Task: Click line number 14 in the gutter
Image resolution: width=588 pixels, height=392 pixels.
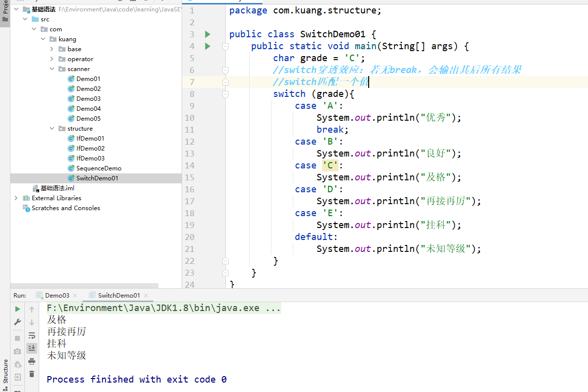Action: (190, 165)
